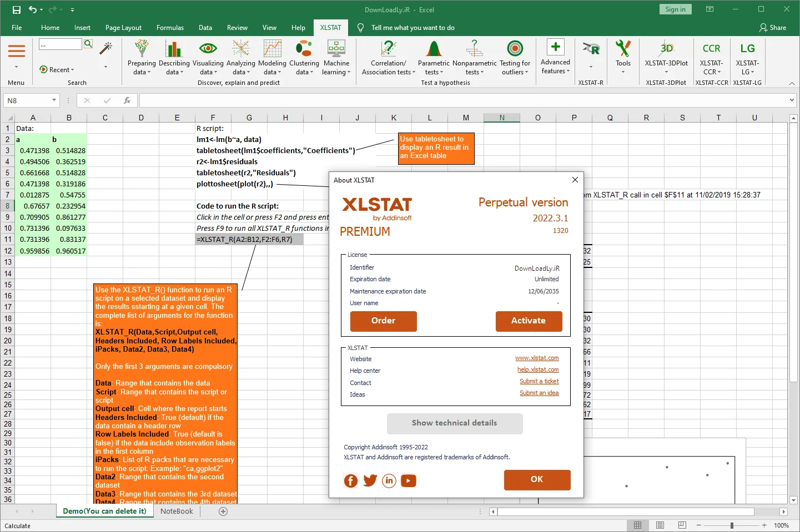
Task: Click the Insert Function fx icon
Action: (x=127, y=100)
